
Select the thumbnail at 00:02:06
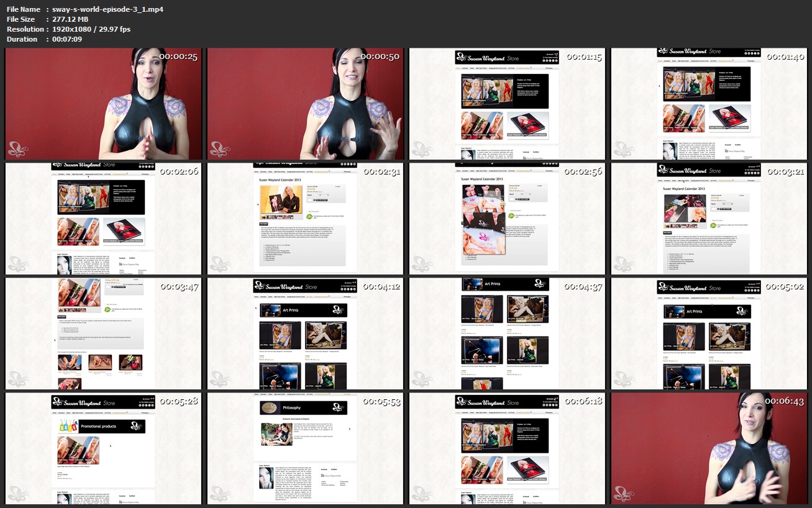click(104, 219)
